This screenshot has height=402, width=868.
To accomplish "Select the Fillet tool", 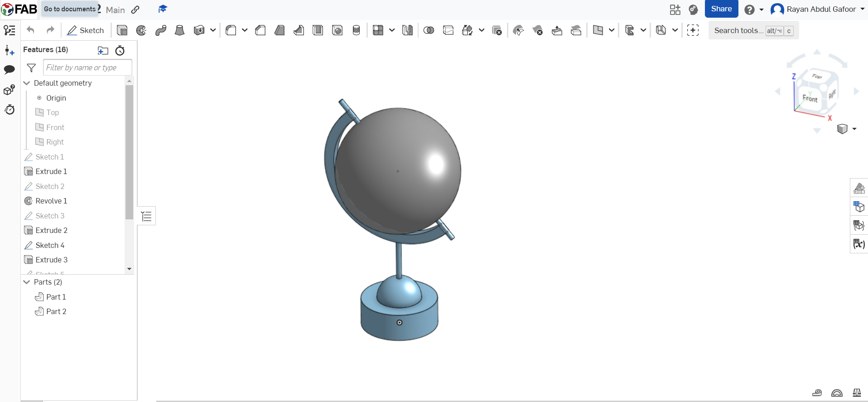I will pos(231,30).
